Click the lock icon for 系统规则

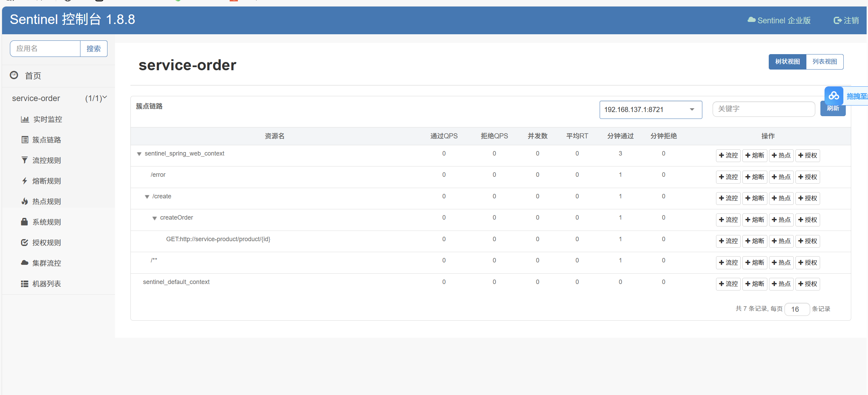click(24, 222)
